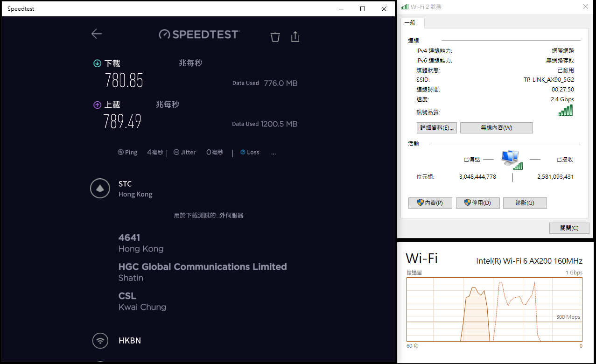
Task: Click HGC Global Communications Limited server
Action: pos(203,272)
